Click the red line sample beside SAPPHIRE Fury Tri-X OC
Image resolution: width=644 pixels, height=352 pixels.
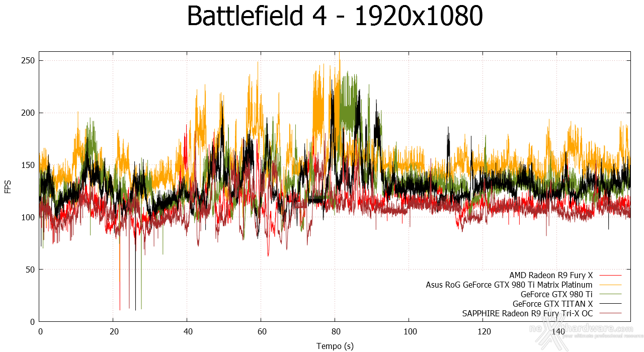tap(610, 313)
